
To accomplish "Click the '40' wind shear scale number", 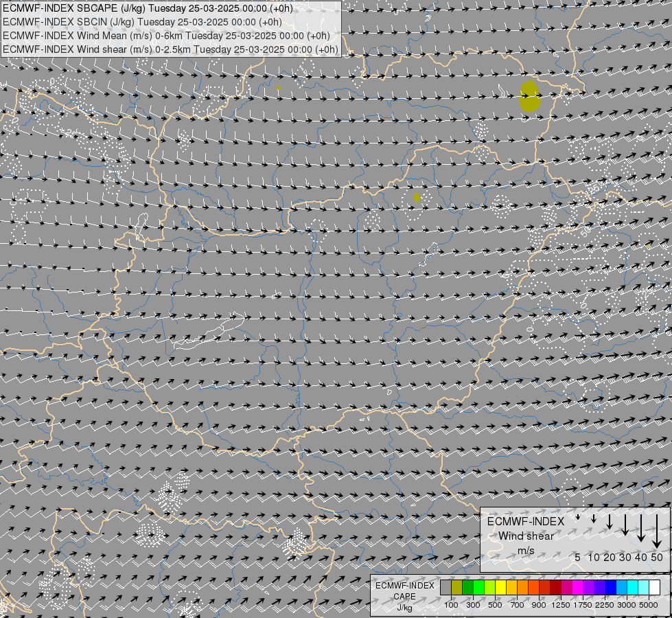I will 641,557.
